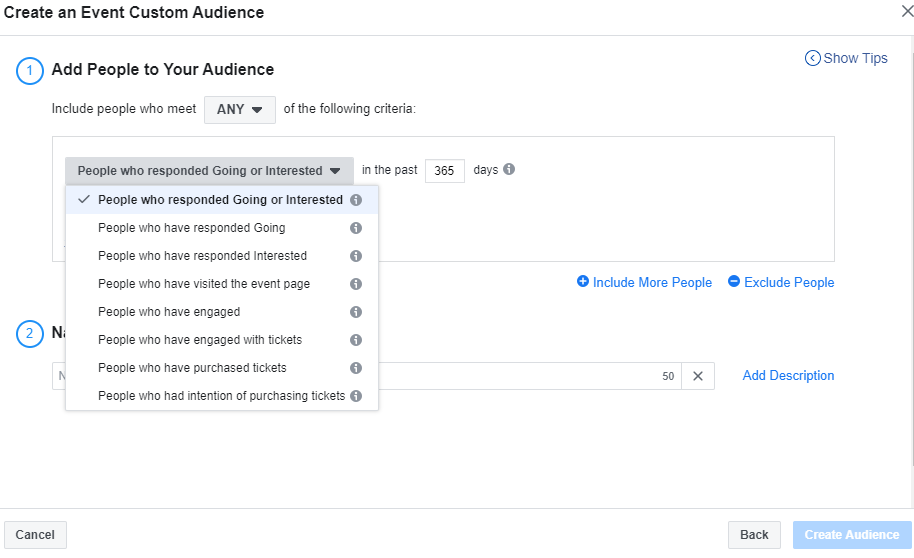Collapse the 'People who responded Going or Interested' dropdown
Viewport: 914px width, 558px height.
tap(209, 171)
